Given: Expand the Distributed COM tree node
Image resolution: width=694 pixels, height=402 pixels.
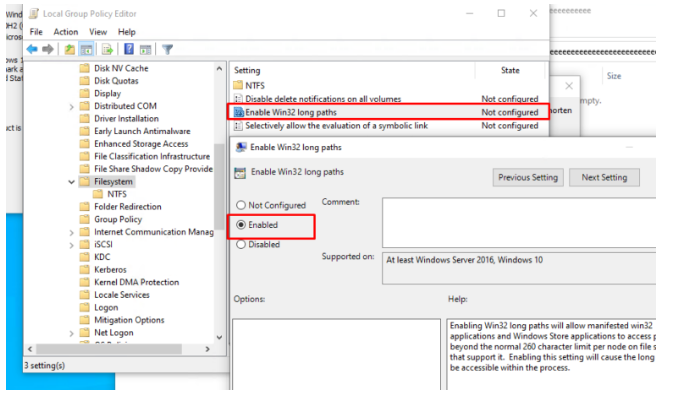Looking at the screenshot, I should 71,107.
